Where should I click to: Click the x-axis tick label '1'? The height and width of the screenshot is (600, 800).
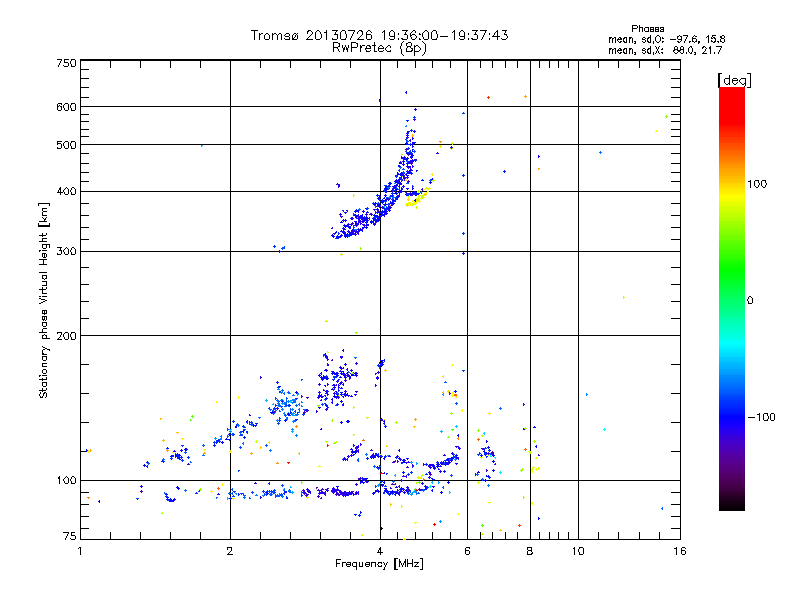coord(80,551)
